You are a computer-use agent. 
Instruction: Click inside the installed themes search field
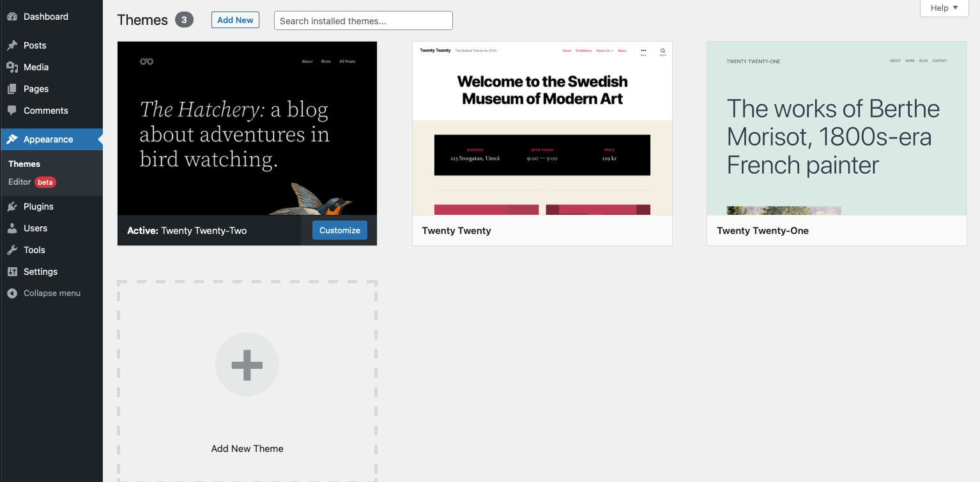[x=363, y=20]
